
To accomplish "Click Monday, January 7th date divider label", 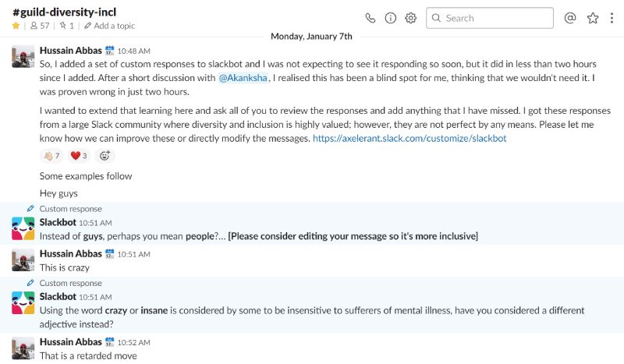I will tap(311, 36).
